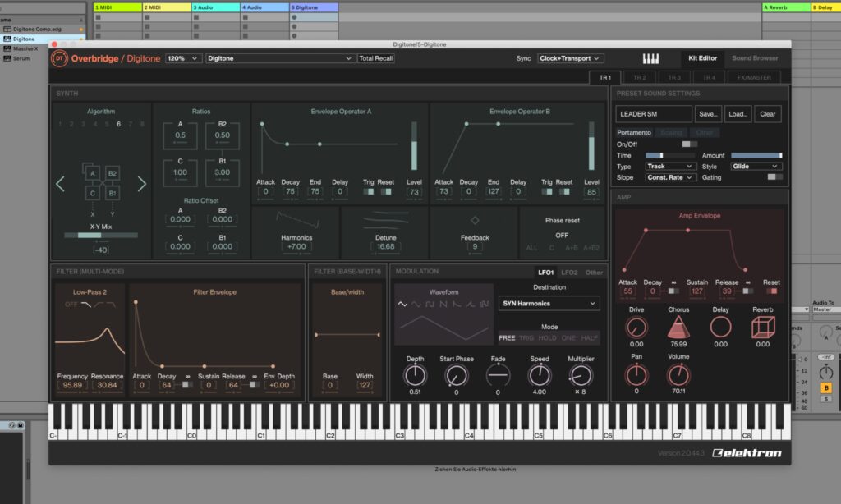Screen dimensions: 841x504
Task: Click the Save... preset button
Action: (x=708, y=114)
